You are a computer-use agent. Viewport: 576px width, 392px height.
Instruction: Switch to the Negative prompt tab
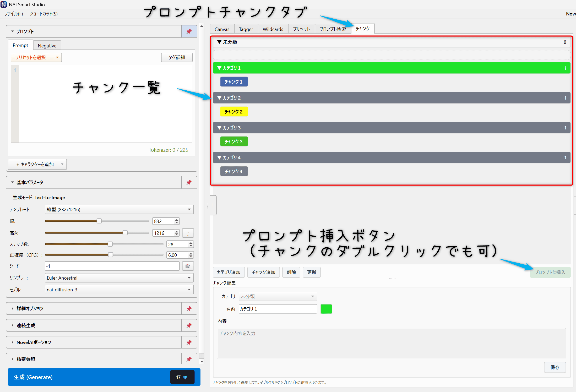coord(47,45)
